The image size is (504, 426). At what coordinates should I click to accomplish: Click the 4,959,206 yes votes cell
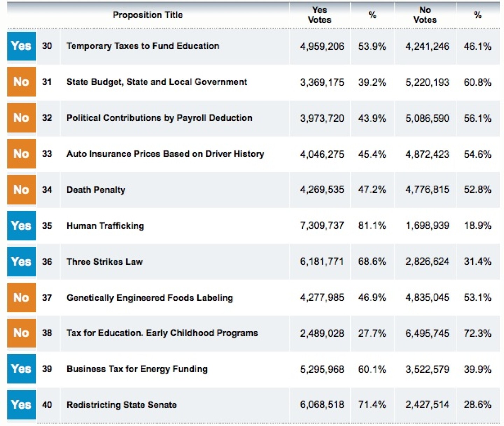322,47
